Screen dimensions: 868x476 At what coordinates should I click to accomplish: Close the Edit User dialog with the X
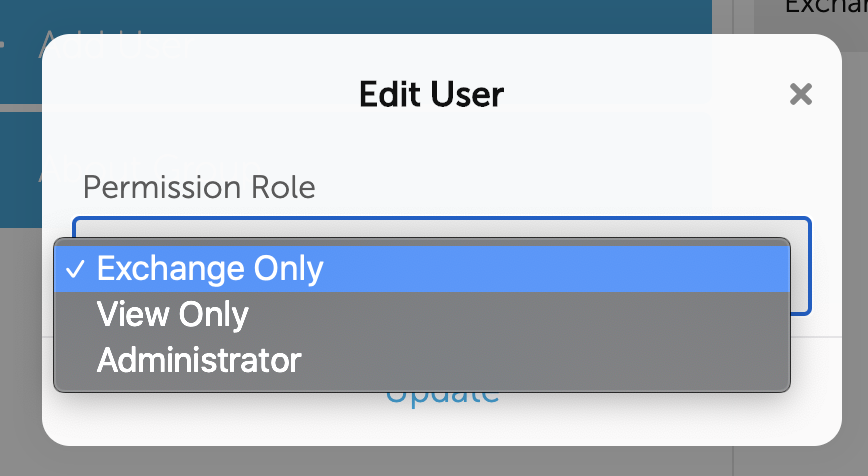click(800, 95)
